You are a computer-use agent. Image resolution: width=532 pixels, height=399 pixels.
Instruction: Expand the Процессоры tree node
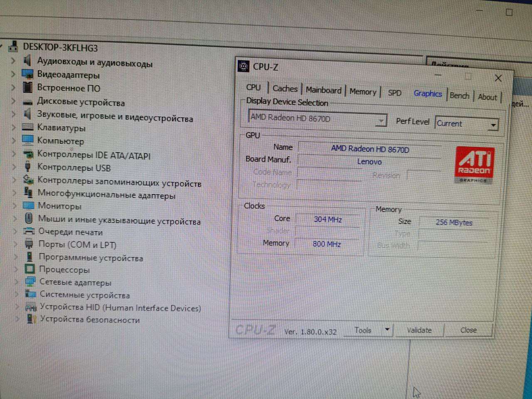(x=16, y=269)
